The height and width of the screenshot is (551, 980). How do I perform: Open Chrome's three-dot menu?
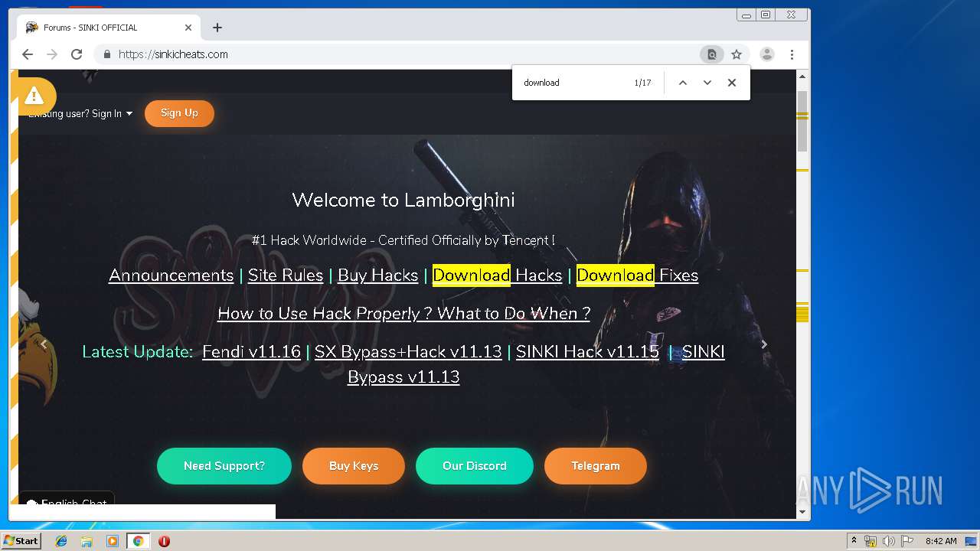(792, 54)
